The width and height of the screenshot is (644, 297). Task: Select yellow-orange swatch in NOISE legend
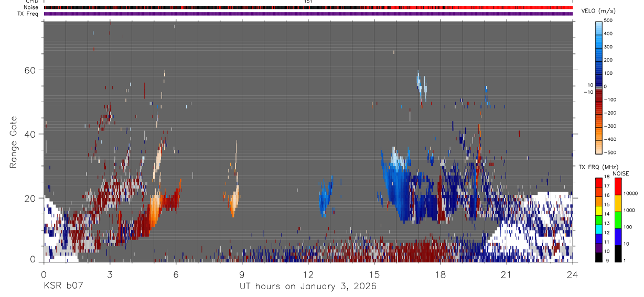pos(617,203)
